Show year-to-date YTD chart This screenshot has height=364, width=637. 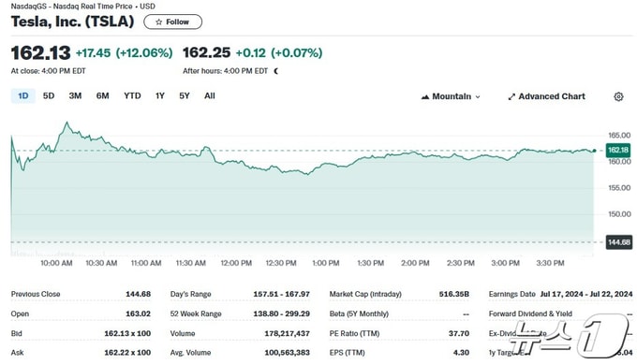[x=132, y=95]
